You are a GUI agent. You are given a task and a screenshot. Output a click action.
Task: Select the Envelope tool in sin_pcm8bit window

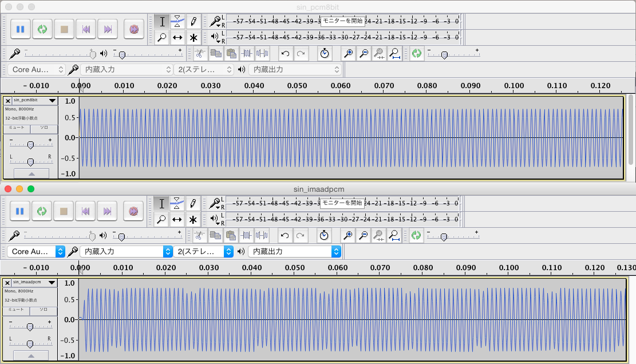click(x=177, y=22)
